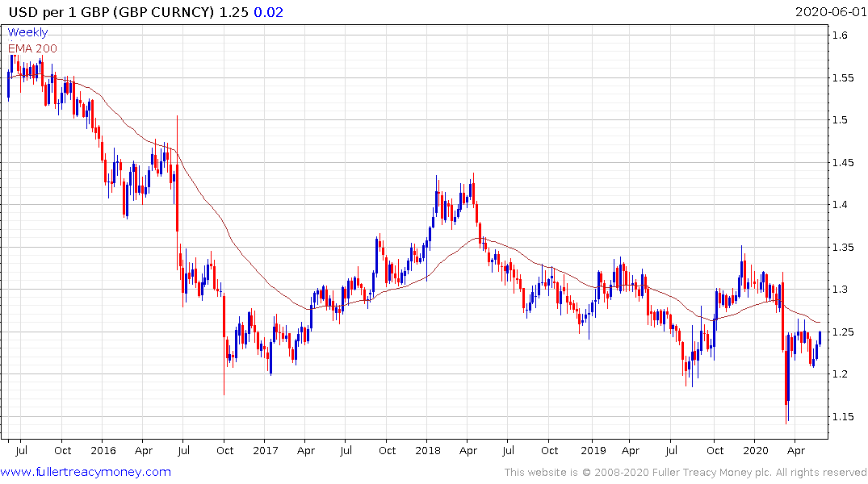Click the 1.5 price axis label
The image size is (868, 484).
coord(840,120)
